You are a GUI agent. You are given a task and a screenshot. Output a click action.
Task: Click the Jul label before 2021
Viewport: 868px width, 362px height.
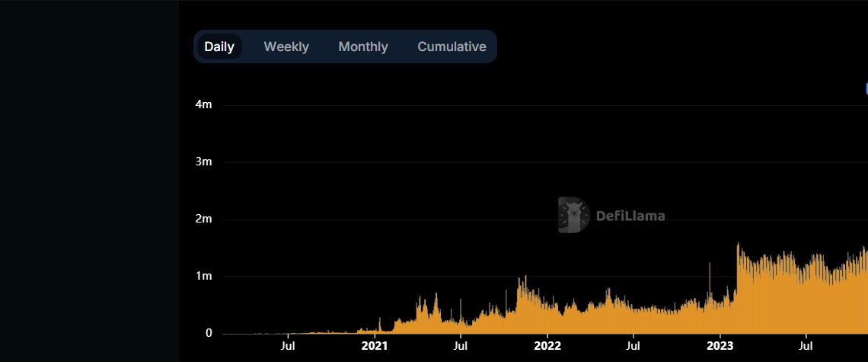point(288,346)
